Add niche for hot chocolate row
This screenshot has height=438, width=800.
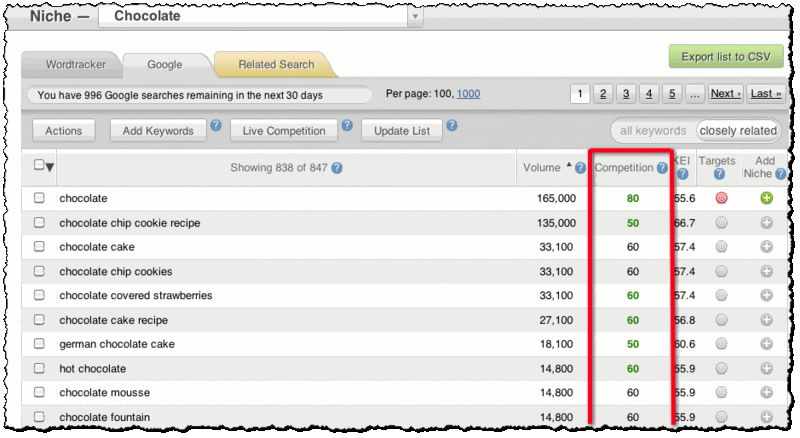pyautogui.click(x=766, y=369)
